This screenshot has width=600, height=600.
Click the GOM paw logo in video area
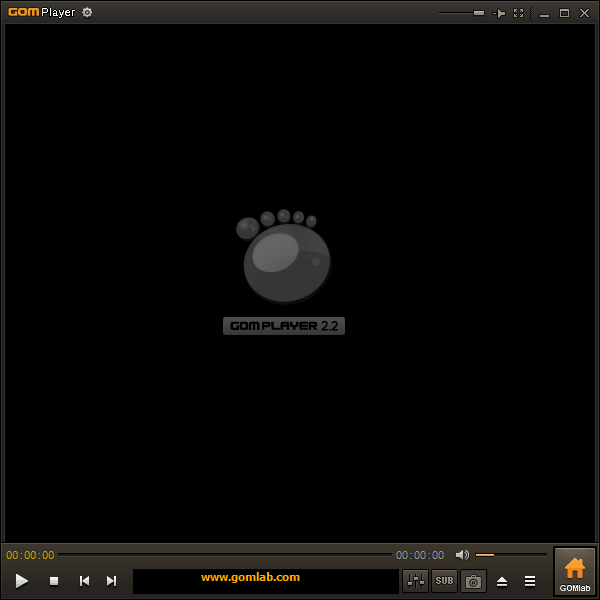[x=283, y=256]
